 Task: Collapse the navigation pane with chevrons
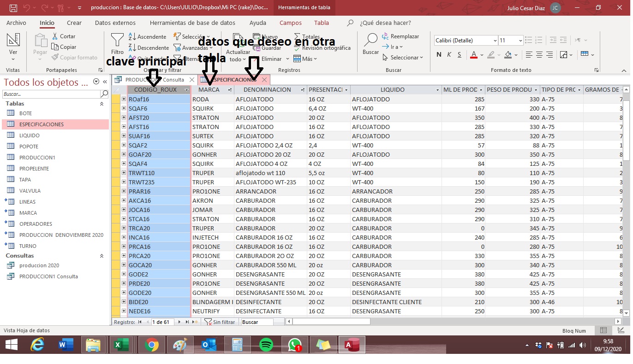coord(105,82)
